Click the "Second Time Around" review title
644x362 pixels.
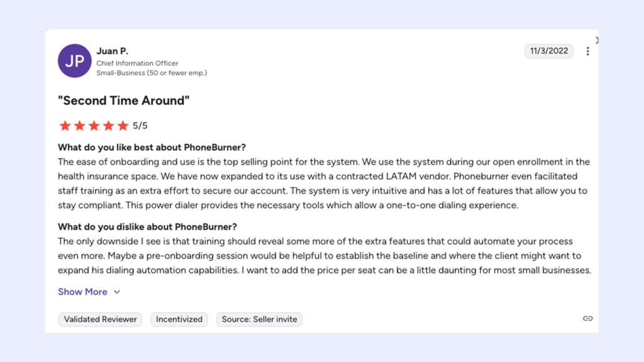point(124,101)
